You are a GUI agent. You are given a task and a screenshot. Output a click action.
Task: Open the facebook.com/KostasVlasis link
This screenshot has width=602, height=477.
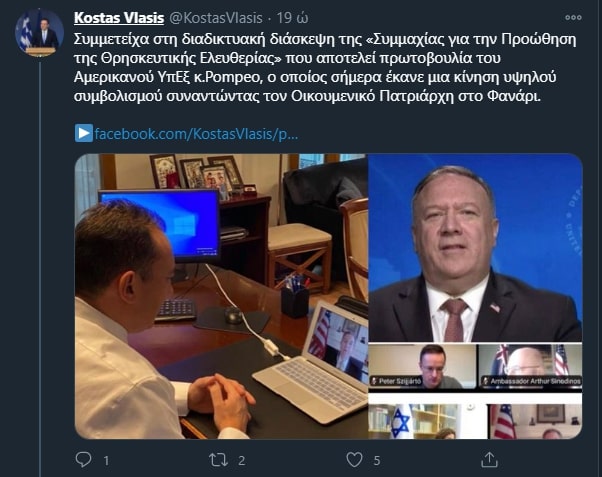(196, 134)
